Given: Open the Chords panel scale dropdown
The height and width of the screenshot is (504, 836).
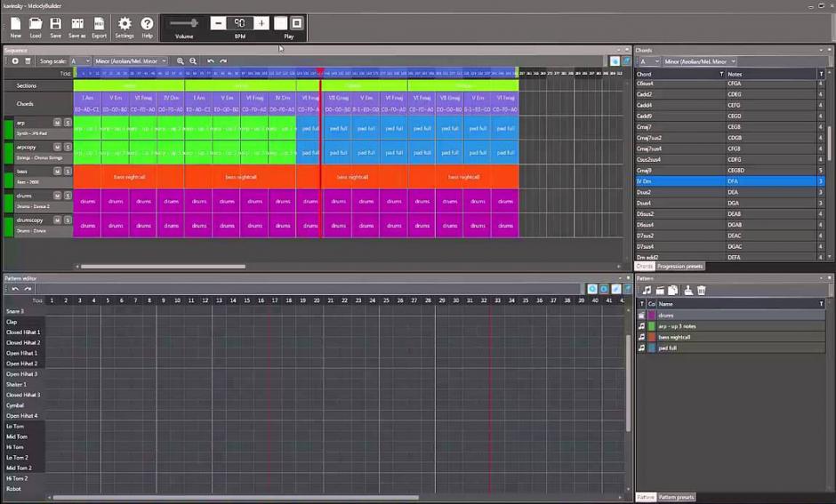Looking at the screenshot, I should click(700, 62).
